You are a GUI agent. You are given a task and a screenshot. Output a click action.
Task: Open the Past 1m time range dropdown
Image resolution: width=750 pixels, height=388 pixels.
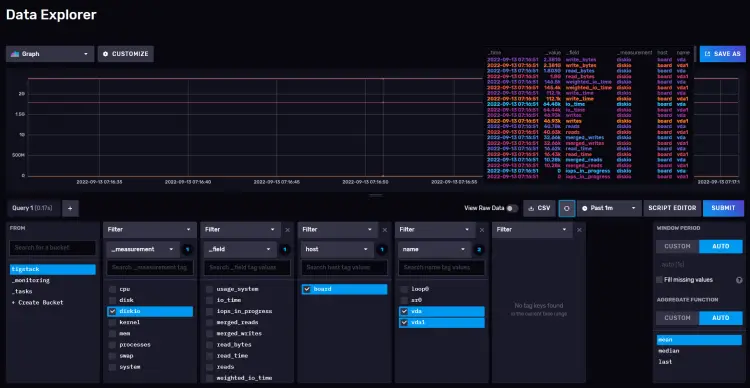(x=609, y=208)
